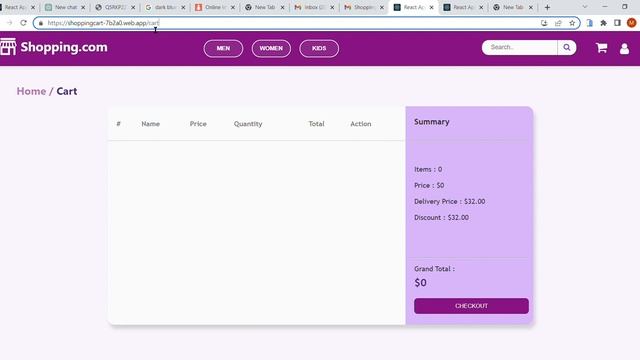
Task: Click the Shopping.com store logo icon
Action: (8, 47)
